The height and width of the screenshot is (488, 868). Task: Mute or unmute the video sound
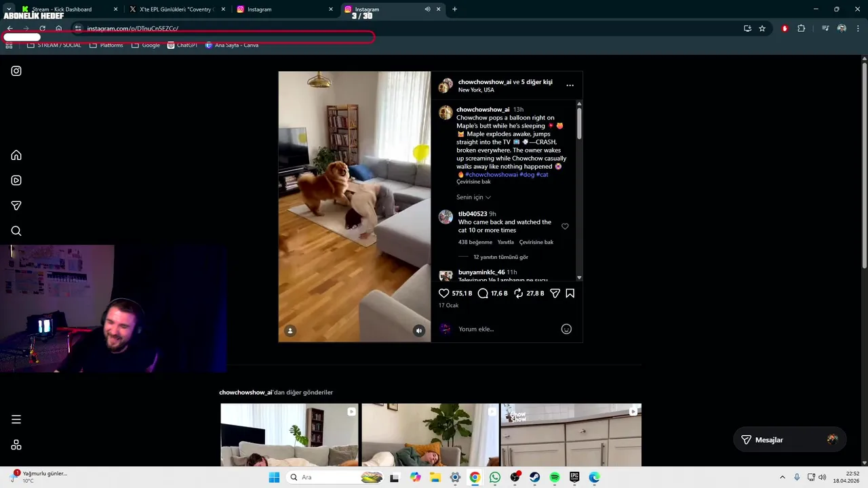pyautogui.click(x=419, y=331)
